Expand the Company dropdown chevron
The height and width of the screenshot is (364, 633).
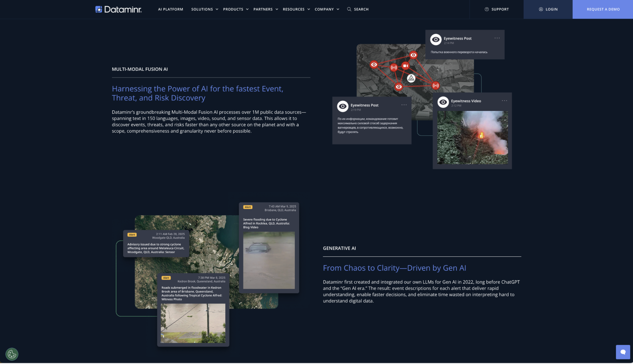pyautogui.click(x=338, y=9)
